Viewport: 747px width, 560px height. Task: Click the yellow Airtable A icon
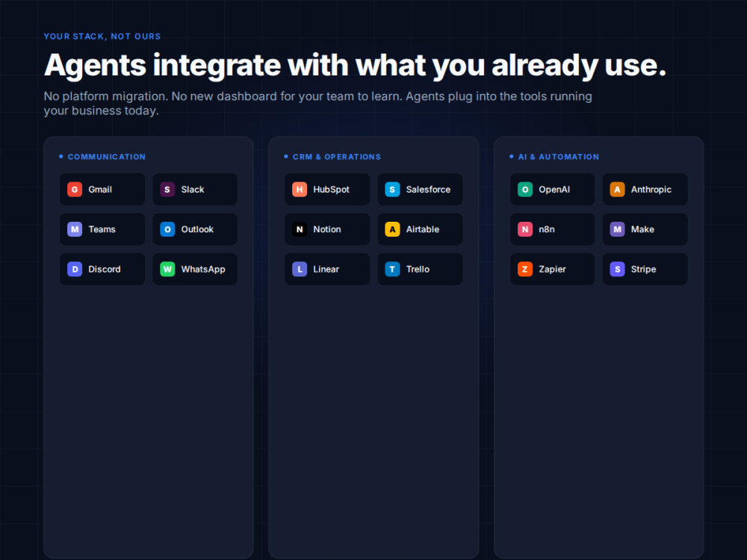click(x=393, y=229)
